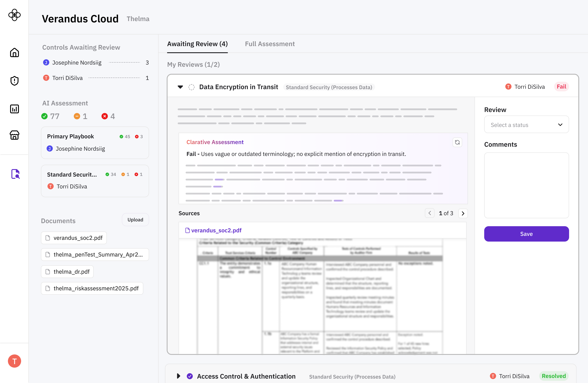Select the Awaiting Review (4) tab
This screenshot has width=588, height=383.
pos(197,44)
